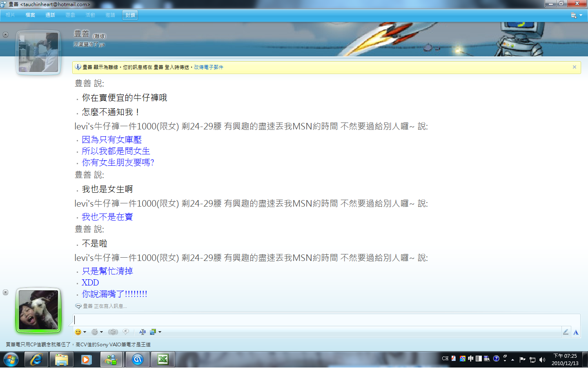Switch to handwriting pen mode
This screenshot has width=588, height=381.
(x=566, y=332)
